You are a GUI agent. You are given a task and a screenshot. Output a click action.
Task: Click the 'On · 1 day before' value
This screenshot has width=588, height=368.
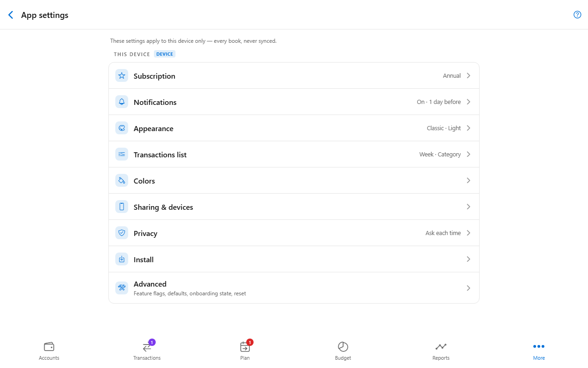[x=439, y=102]
